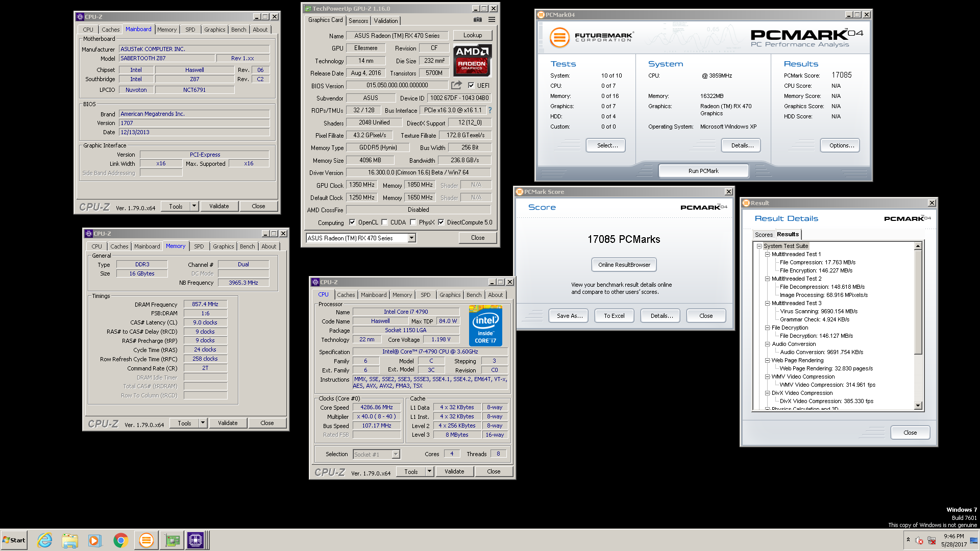Click the Intel Core i7 logo
Viewport: 980px width, 551px height.
click(x=485, y=326)
